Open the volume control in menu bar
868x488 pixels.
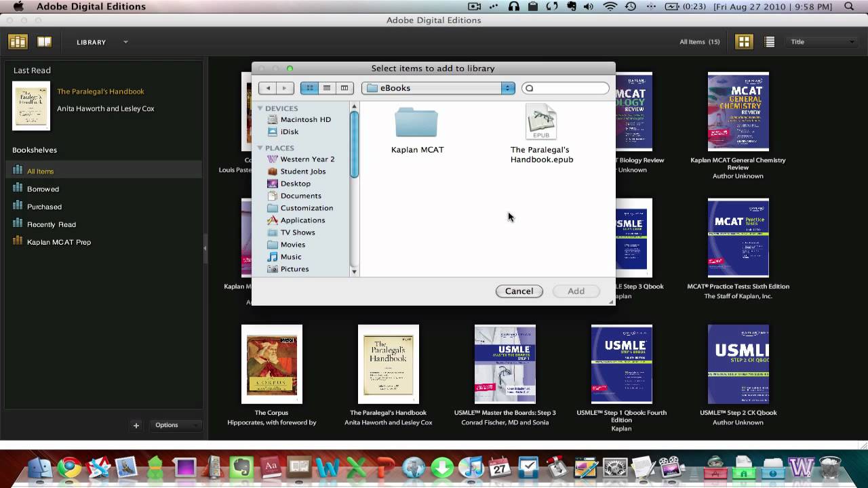[589, 7]
